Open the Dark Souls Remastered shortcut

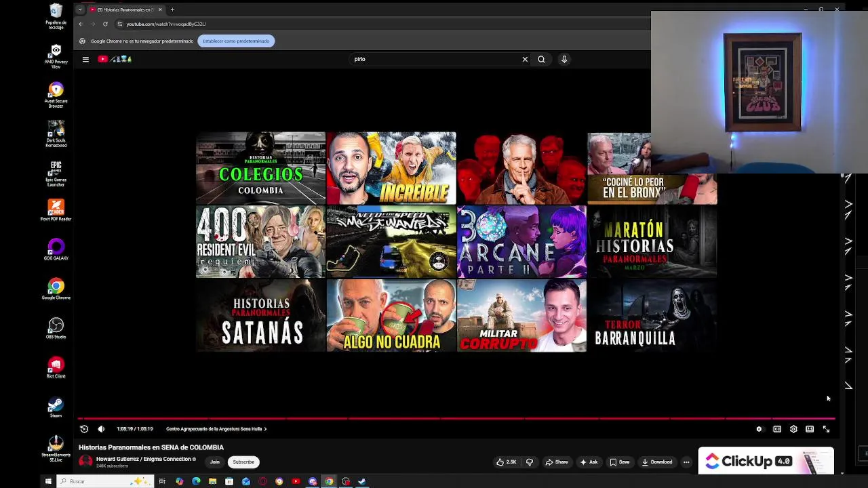(56, 134)
